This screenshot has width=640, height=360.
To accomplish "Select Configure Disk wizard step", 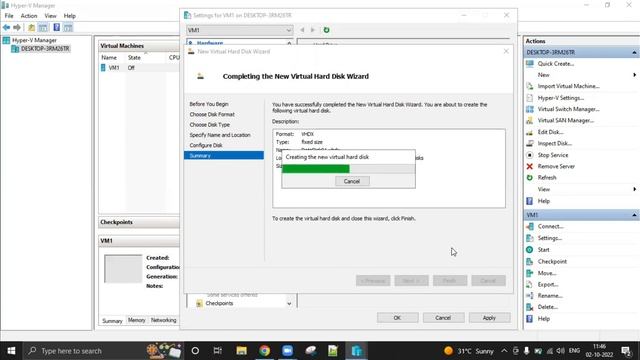I will point(206,145).
